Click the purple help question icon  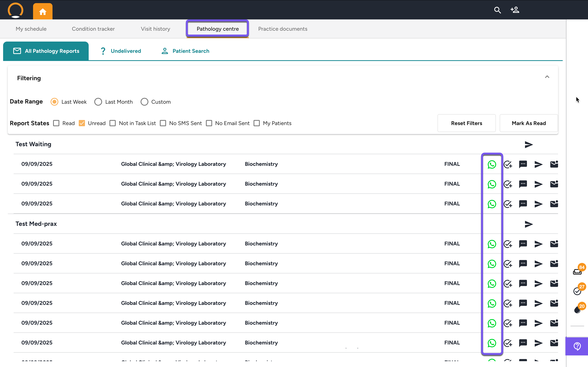(577, 346)
